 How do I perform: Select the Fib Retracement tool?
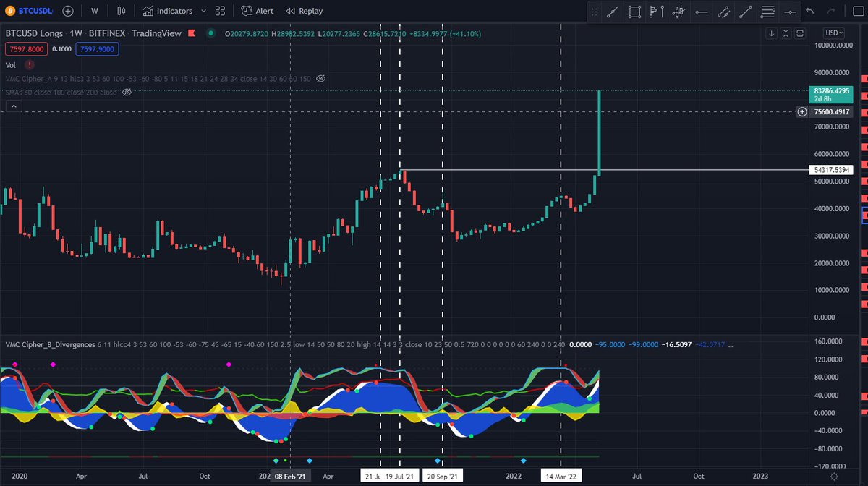(767, 12)
